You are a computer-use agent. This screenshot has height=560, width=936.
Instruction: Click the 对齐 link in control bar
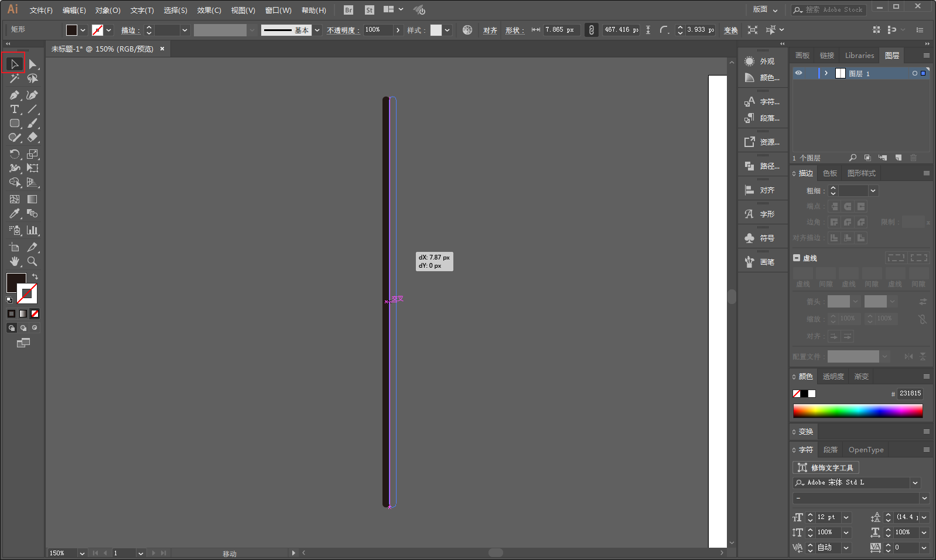point(490,30)
